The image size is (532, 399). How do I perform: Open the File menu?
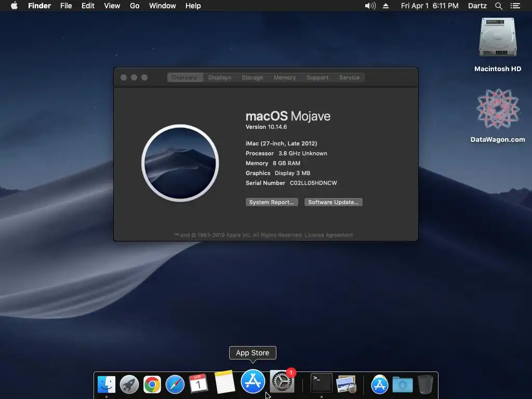tap(66, 6)
